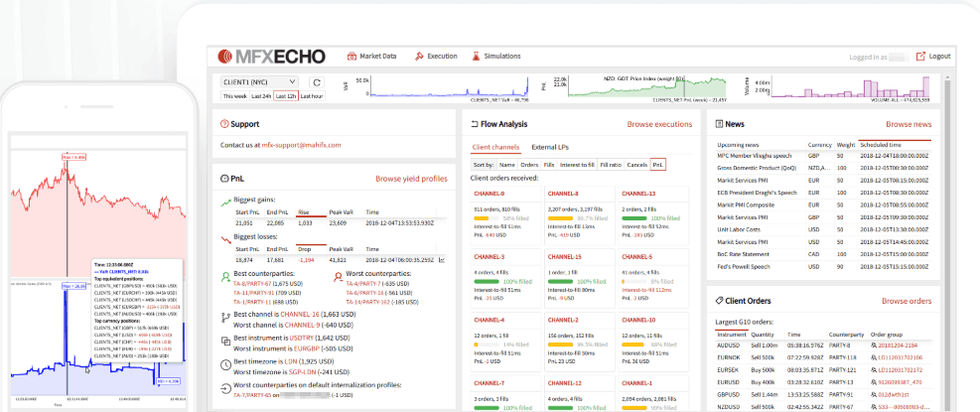Switch time range to This week
Viewport: 980px width, 412px height.
click(234, 96)
